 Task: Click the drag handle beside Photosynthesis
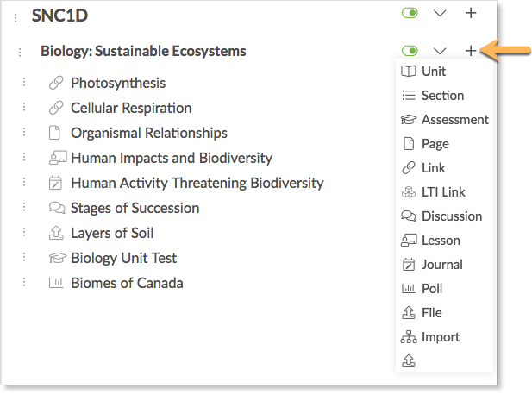pos(24,82)
